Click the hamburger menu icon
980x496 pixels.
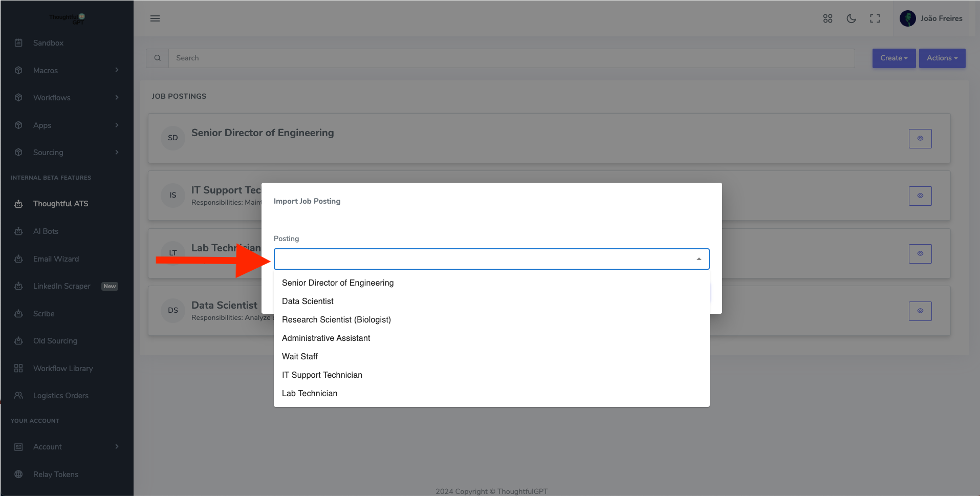click(x=155, y=18)
